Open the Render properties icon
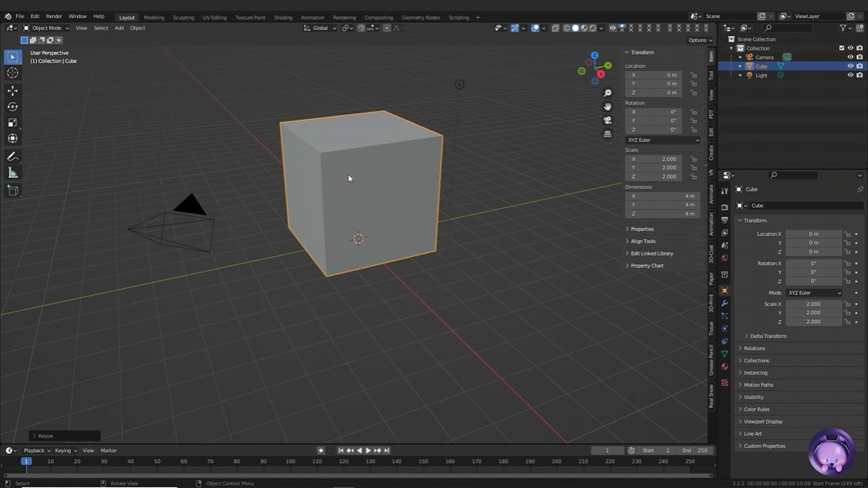This screenshot has width=868, height=488. pyautogui.click(x=724, y=207)
